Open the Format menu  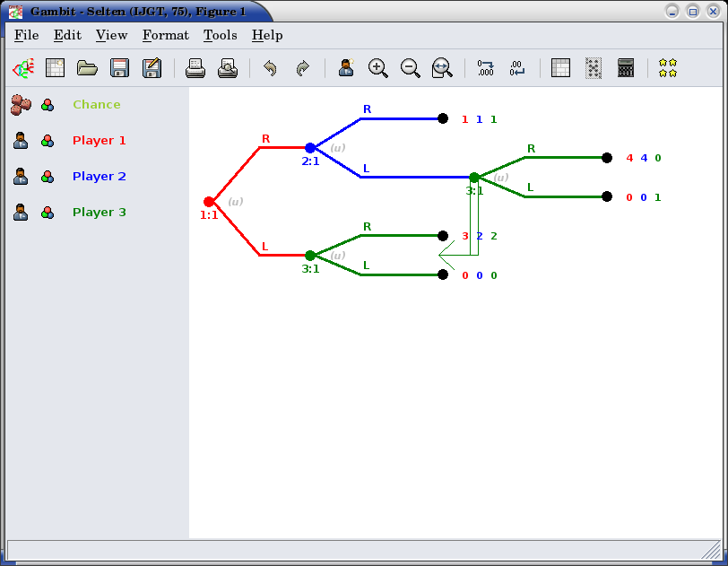165,35
